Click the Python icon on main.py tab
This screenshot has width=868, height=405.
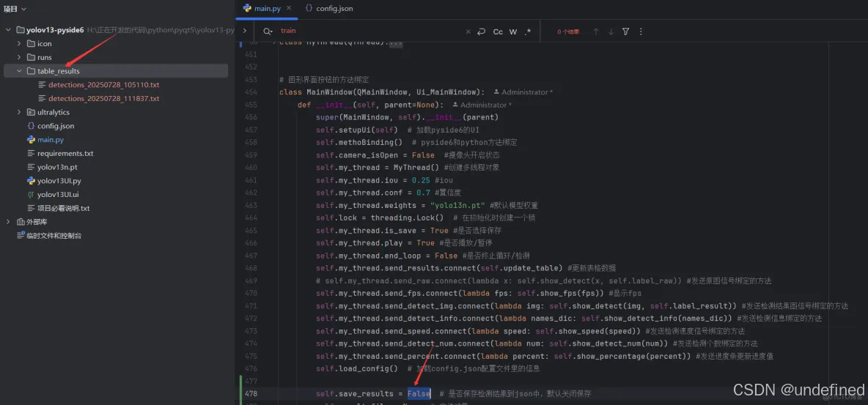(248, 8)
